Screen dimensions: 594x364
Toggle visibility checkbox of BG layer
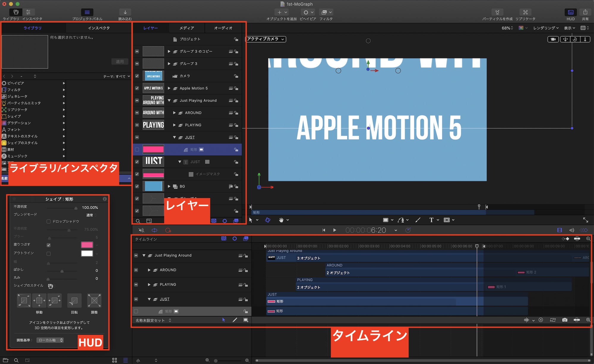tap(137, 186)
